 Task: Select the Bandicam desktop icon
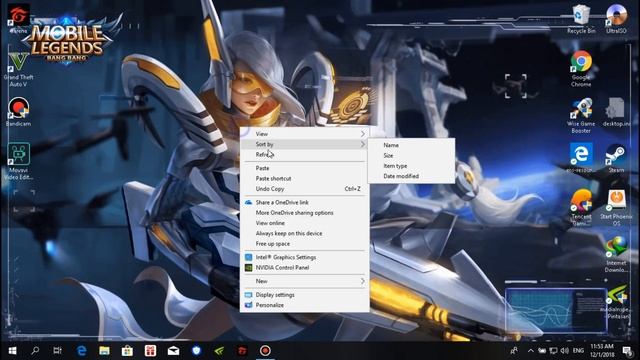[18, 111]
